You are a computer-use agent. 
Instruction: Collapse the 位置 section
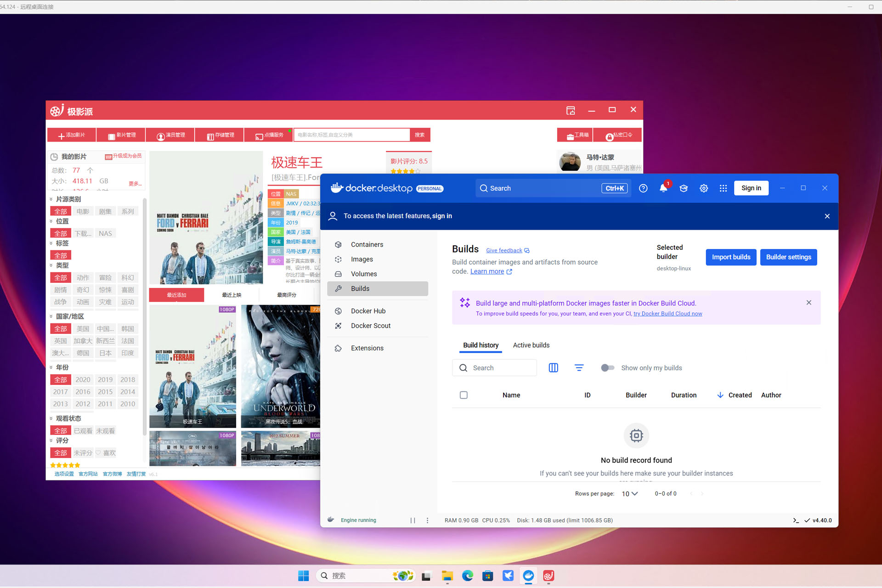click(x=51, y=221)
